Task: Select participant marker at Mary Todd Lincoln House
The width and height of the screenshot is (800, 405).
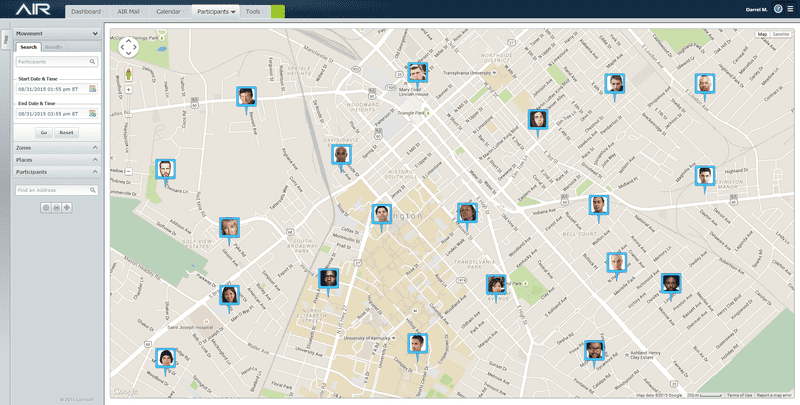Action: [x=417, y=73]
